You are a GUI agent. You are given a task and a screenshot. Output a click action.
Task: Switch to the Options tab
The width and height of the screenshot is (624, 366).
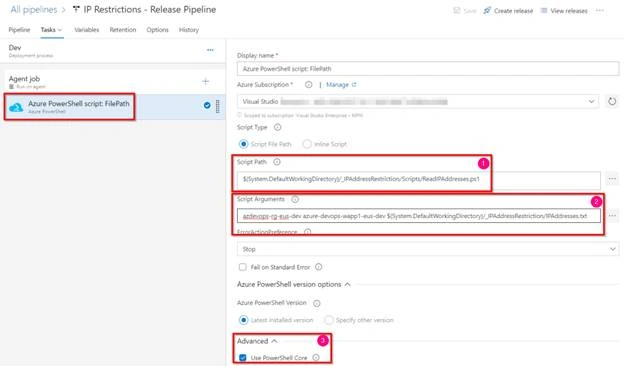pyautogui.click(x=158, y=30)
